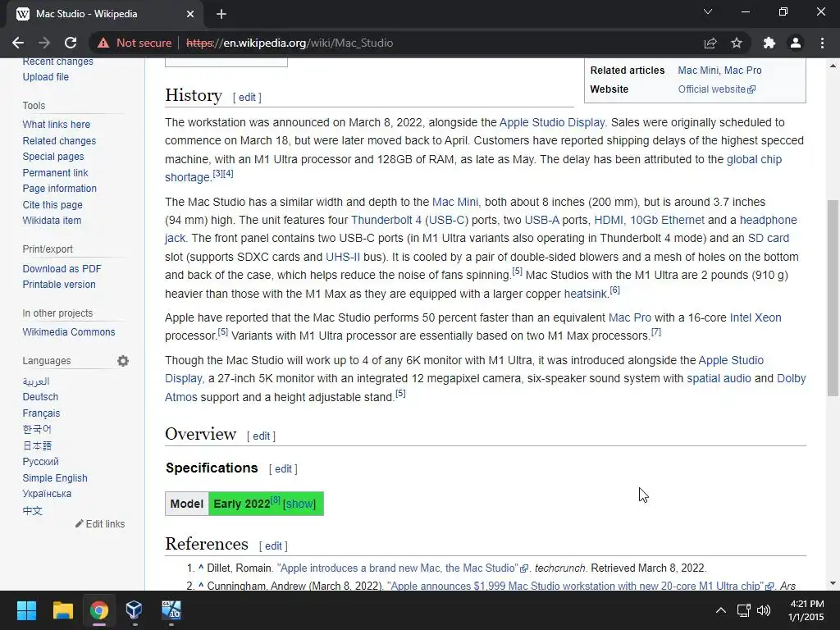The width and height of the screenshot is (840, 630).
Task: Switch to Deutsch language version
Action: tap(40, 397)
